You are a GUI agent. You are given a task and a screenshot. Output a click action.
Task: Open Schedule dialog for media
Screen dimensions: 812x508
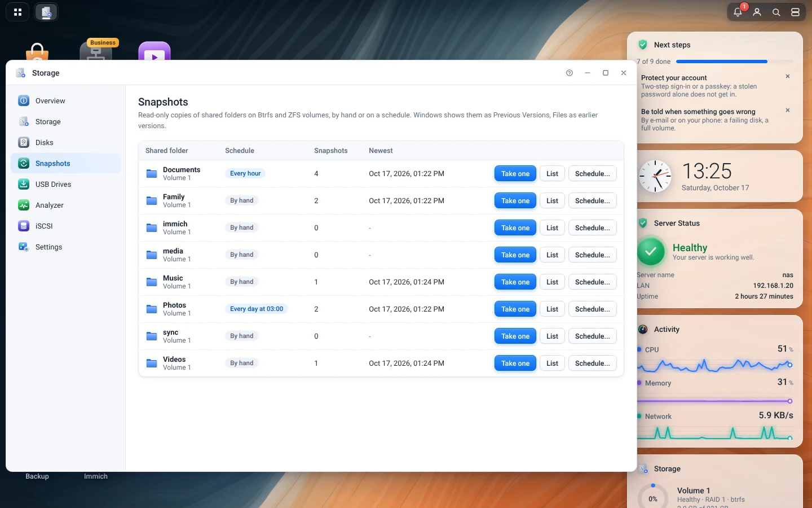592,255
